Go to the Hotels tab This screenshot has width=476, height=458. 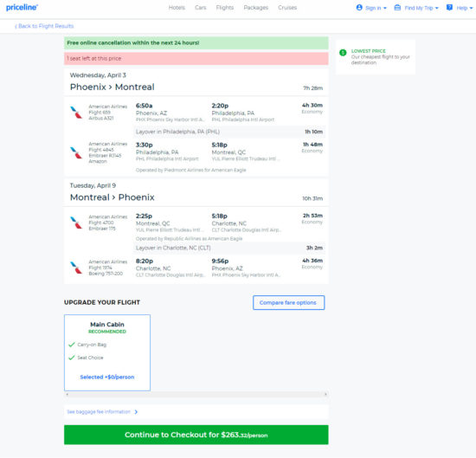tap(177, 8)
